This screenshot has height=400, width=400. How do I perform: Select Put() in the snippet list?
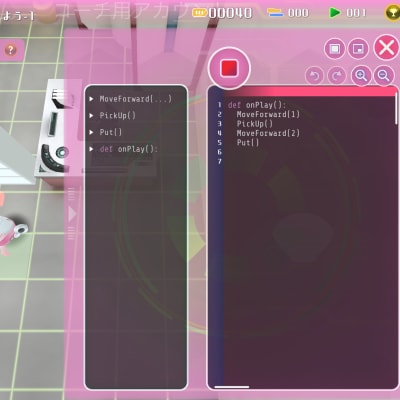(111, 132)
